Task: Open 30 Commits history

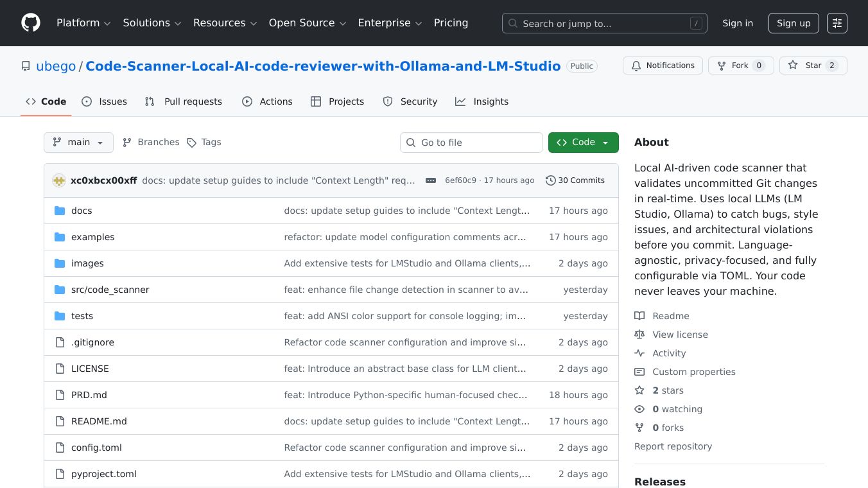Action: pos(575,180)
